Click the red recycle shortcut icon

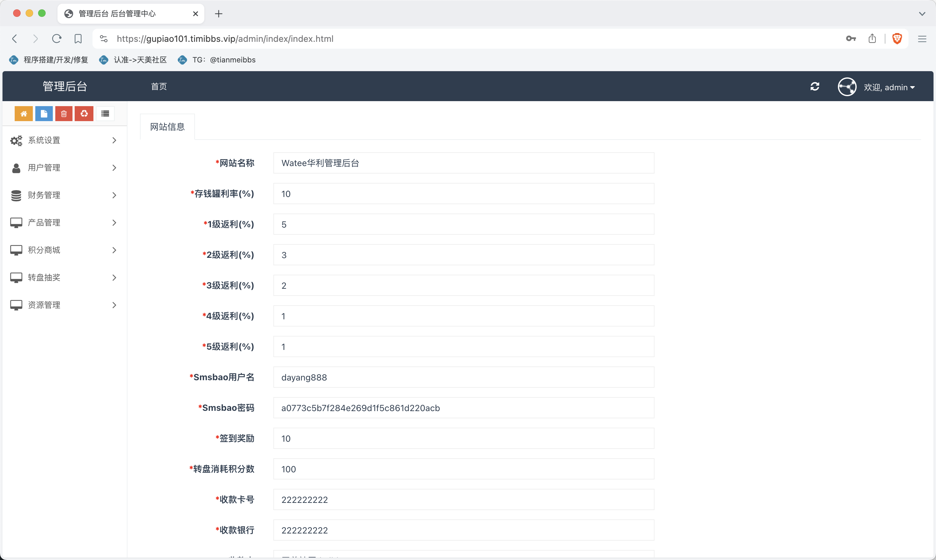coord(84,114)
